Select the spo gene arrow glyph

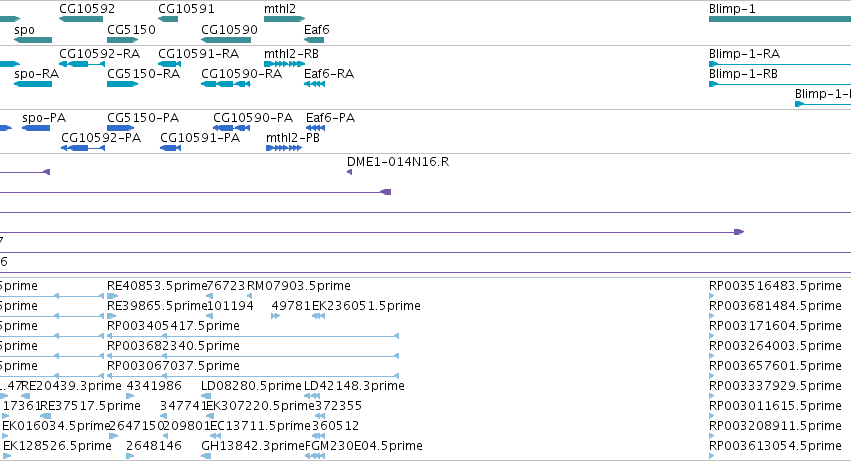33,40
